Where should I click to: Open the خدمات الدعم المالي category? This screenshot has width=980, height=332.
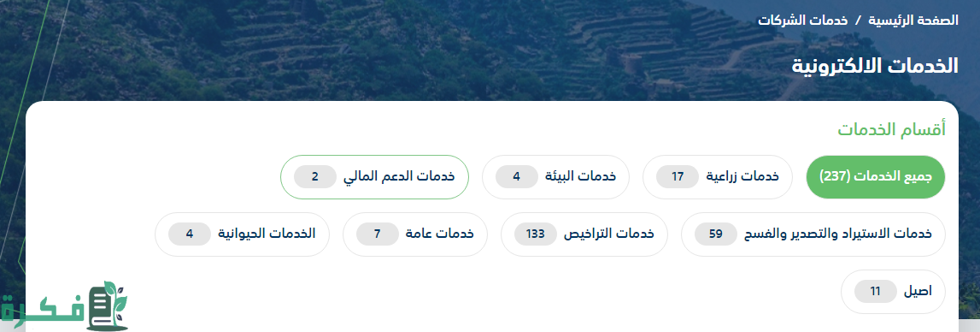[374, 176]
